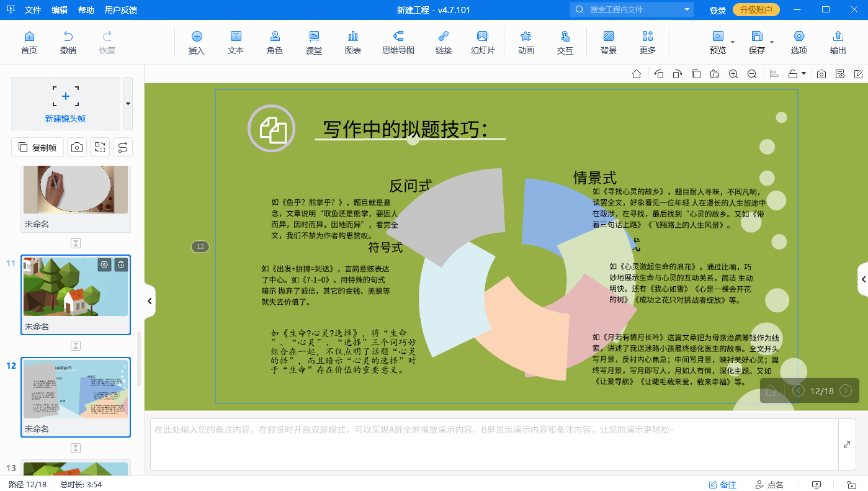The height and width of the screenshot is (491, 868).
Task: Click the 复制帧 copy frame button
Action: pos(38,147)
